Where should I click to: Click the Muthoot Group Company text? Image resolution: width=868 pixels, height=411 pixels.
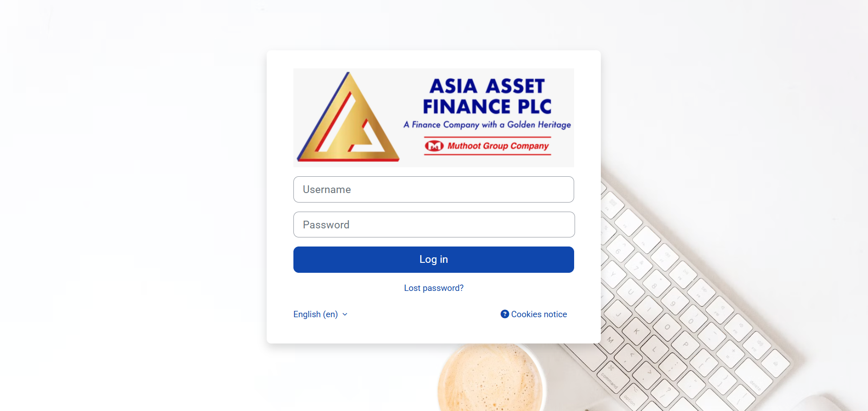click(x=498, y=146)
